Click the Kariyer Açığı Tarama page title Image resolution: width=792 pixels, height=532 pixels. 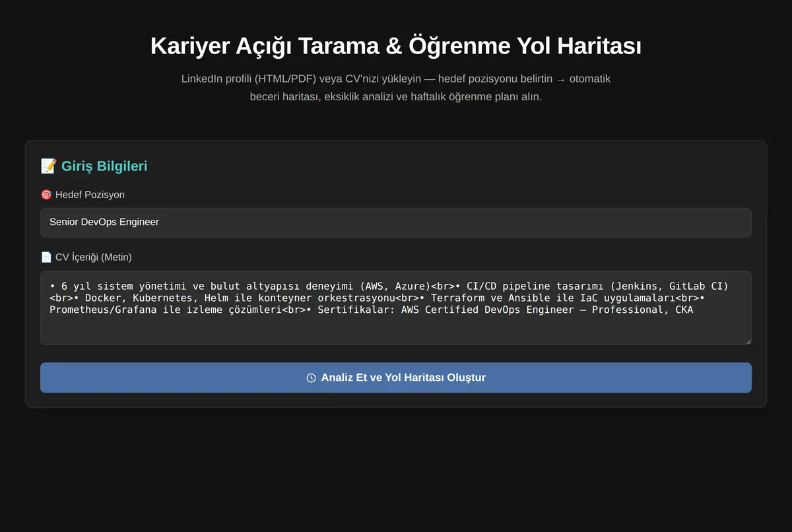396,46
